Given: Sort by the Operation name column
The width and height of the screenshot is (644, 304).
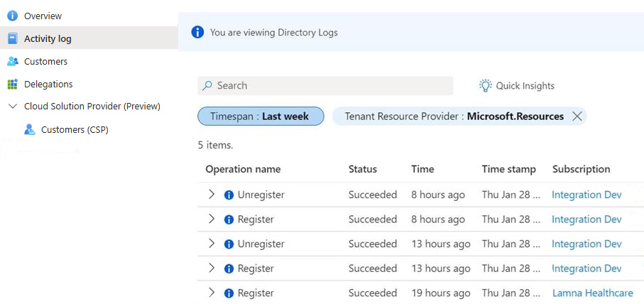Looking at the screenshot, I should [243, 169].
